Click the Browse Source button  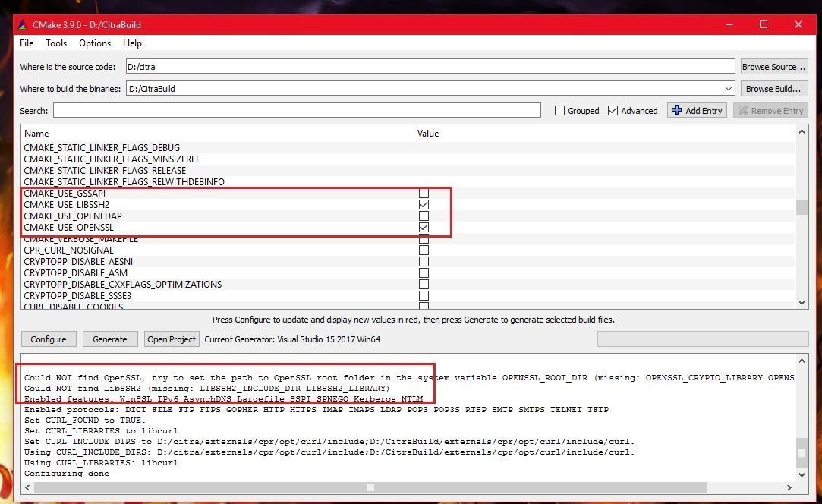pos(773,67)
